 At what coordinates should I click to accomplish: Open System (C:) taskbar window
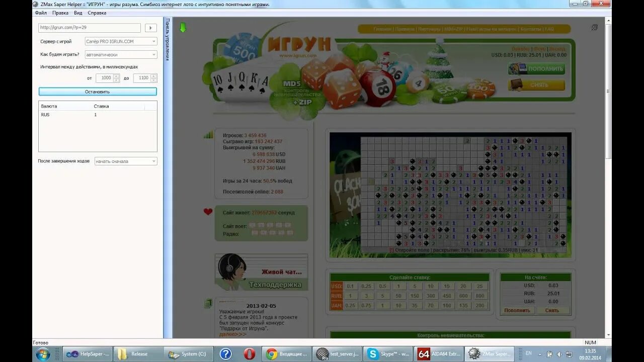tap(189, 354)
